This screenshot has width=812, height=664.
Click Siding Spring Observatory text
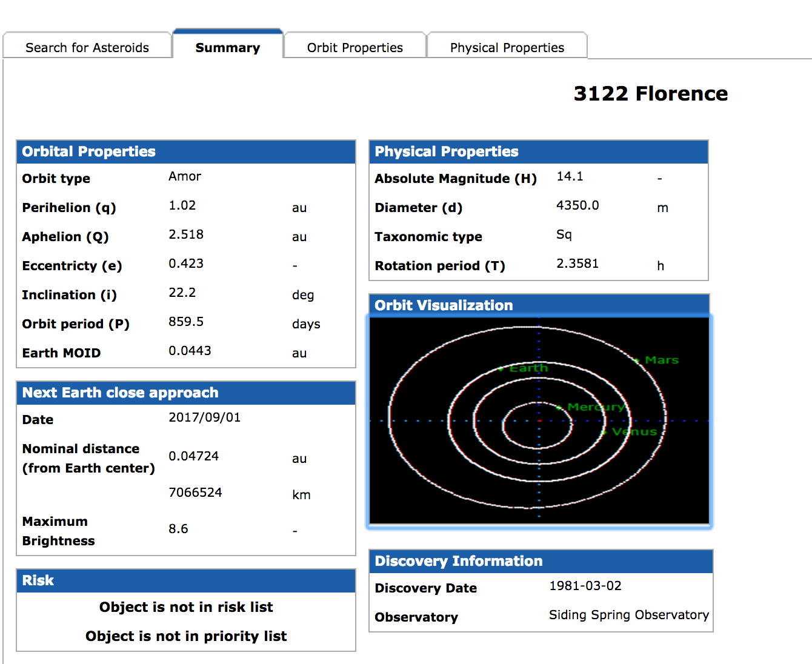(629, 615)
